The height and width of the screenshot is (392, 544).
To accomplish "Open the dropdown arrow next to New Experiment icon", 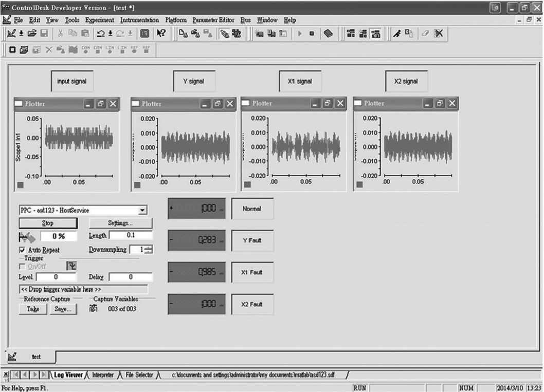I will [21, 33].
